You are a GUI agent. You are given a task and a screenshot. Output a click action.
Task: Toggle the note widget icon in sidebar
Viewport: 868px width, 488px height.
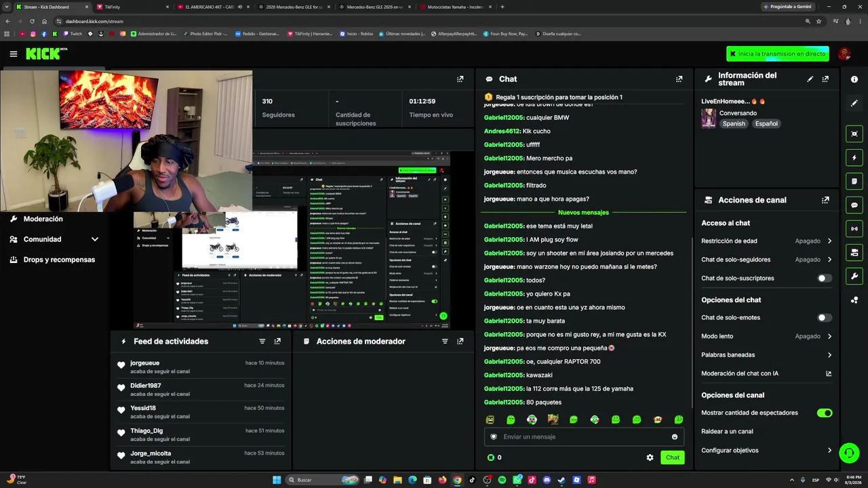(x=854, y=181)
